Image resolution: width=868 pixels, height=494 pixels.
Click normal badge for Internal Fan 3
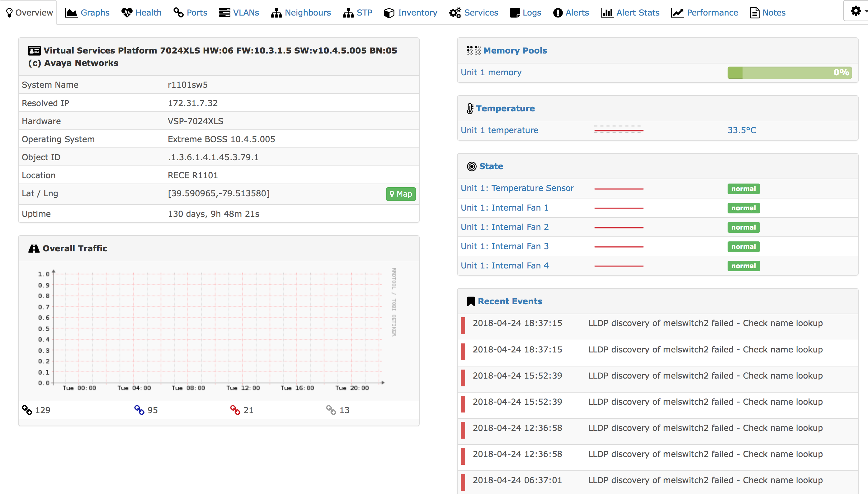point(743,247)
